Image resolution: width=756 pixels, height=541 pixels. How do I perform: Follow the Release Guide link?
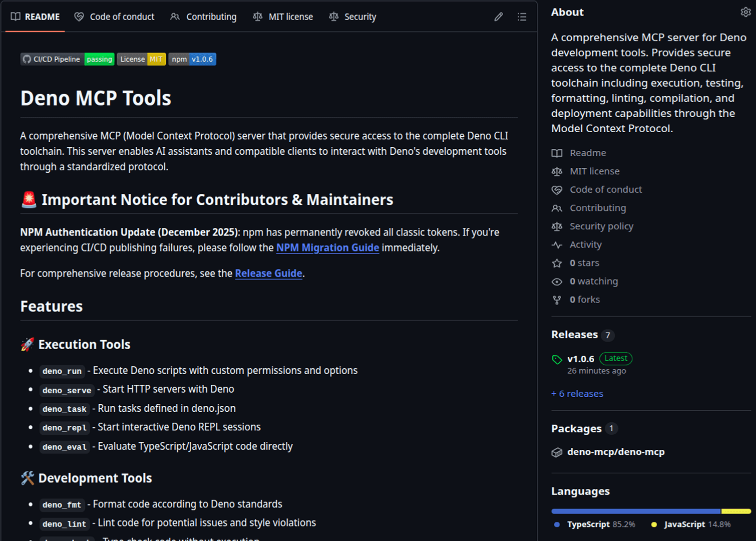click(x=268, y=274)
